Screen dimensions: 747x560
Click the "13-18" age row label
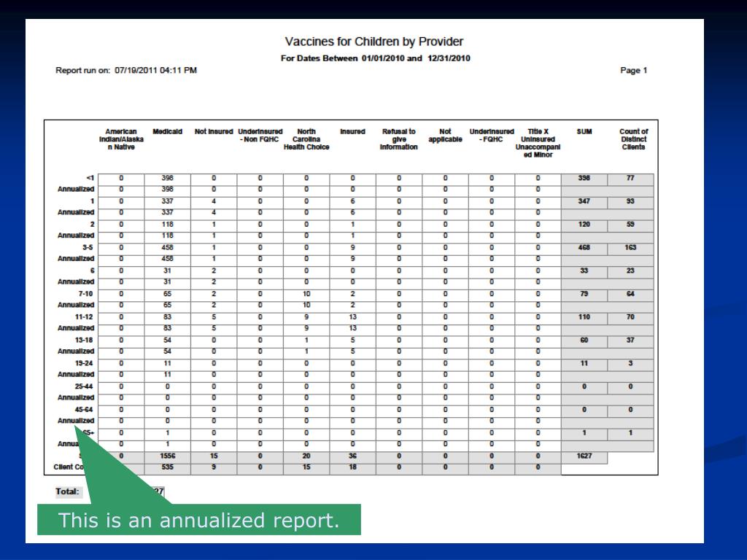tap(84, 340)
